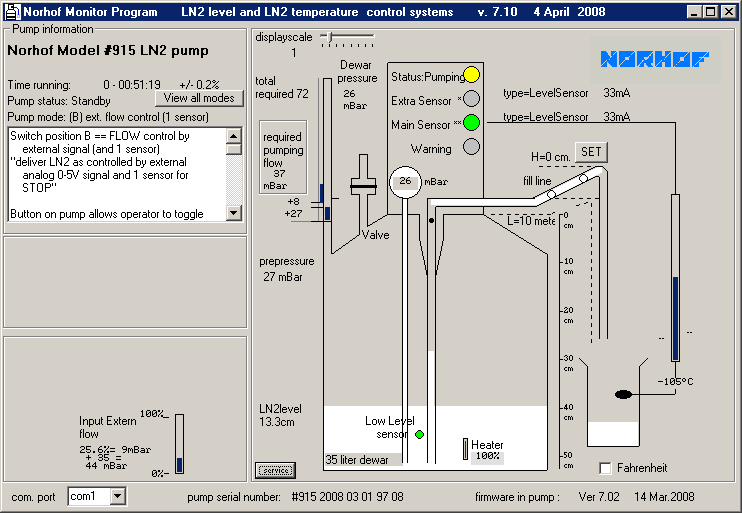
Task: Click the SET height button
Action: [x=591, y=152]
